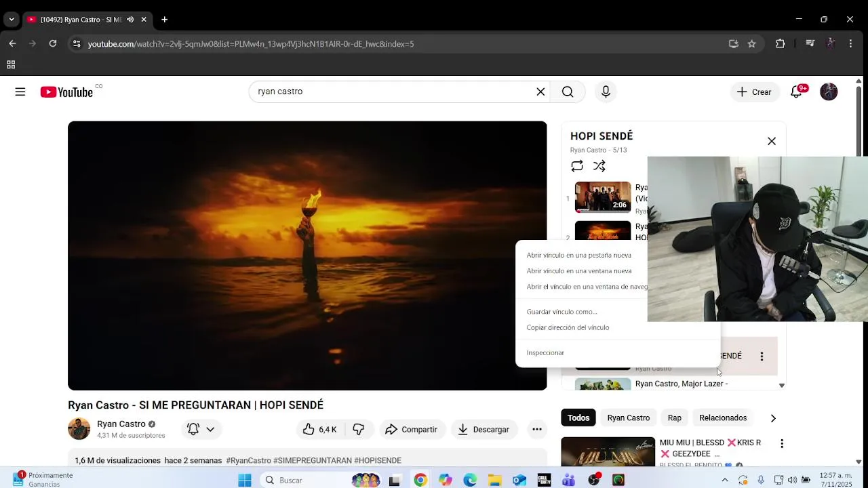Select the Todos filter chip
Screen dimensions: 868x488
point(578,418)
